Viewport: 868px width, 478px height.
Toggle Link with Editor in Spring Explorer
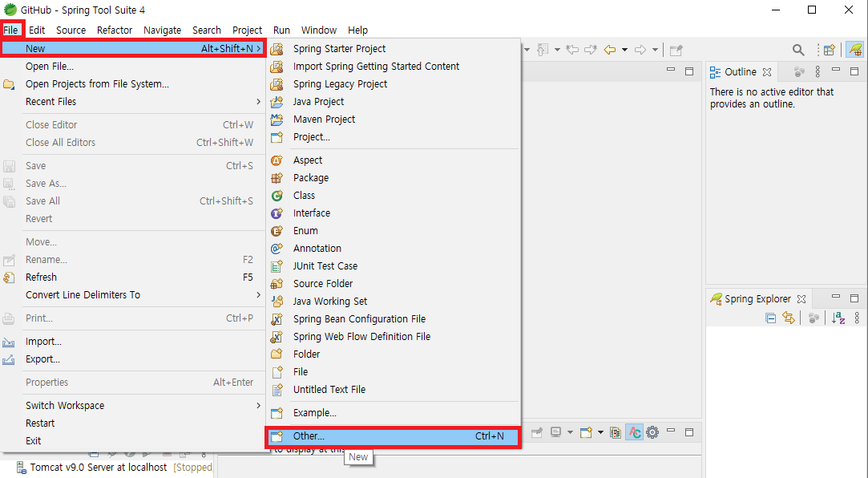pos(789,318)
